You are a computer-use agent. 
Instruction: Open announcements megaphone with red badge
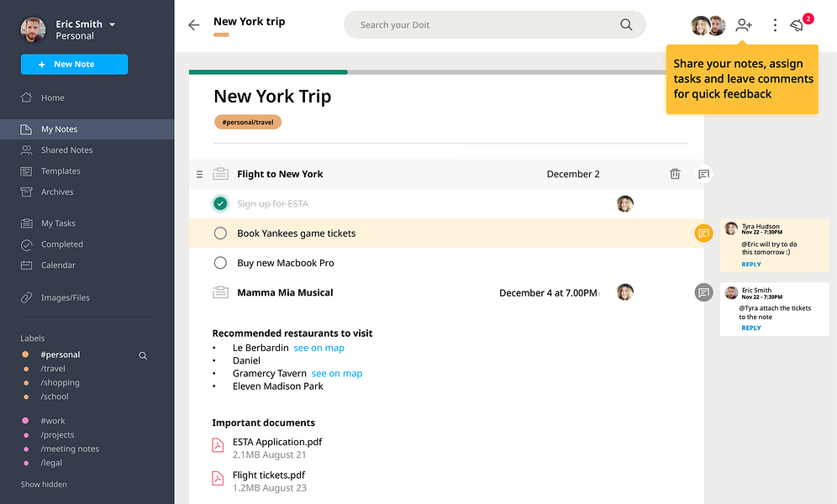[x=797, y=25]
